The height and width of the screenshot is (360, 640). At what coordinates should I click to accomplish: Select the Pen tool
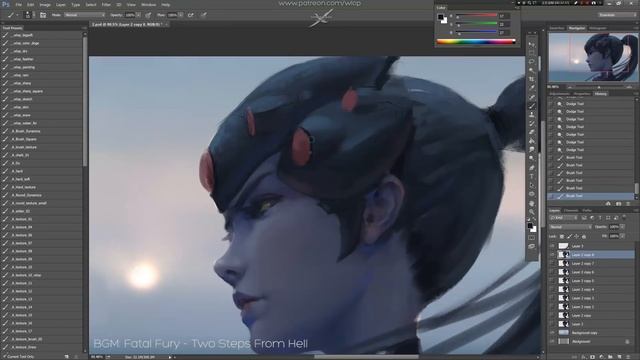(531, 168)
